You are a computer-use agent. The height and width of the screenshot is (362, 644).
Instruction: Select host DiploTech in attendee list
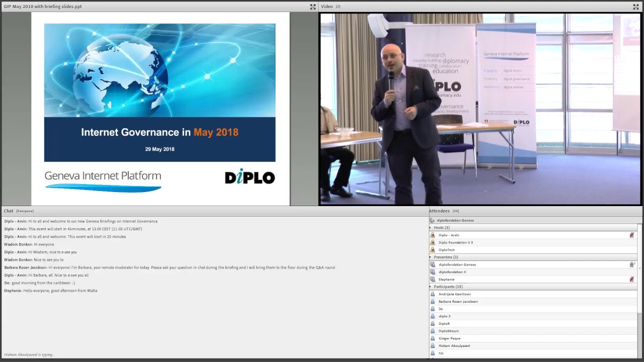[533, 250]
